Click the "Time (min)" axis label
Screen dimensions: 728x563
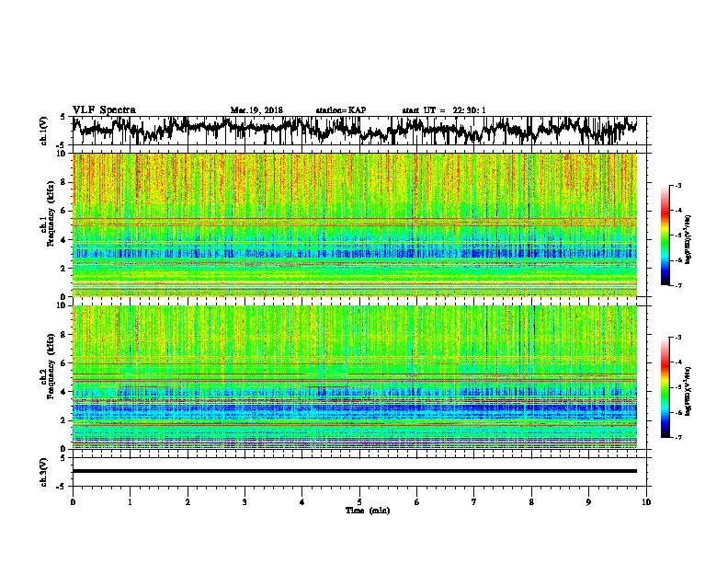(368, 511)
